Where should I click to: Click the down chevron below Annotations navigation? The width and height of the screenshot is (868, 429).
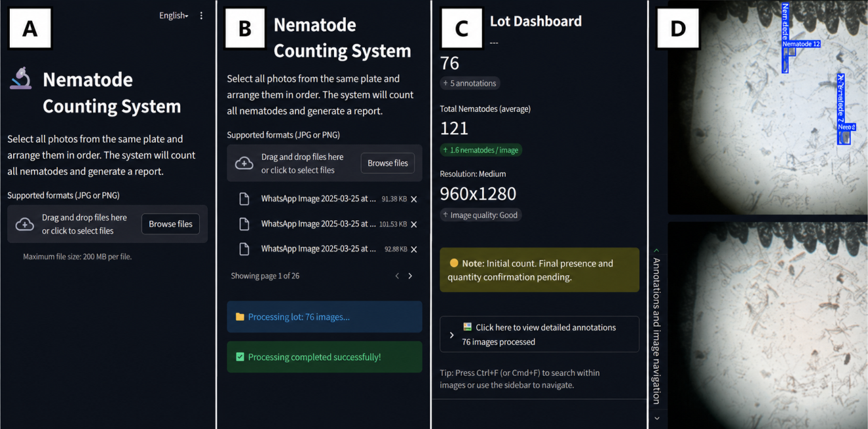[656, 419]
